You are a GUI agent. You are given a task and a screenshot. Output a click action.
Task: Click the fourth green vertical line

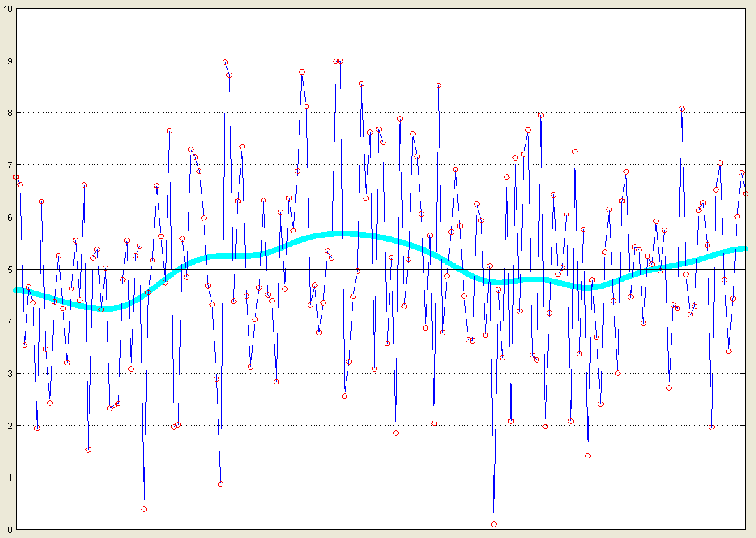pyautogui.click(x=415, y=382)
